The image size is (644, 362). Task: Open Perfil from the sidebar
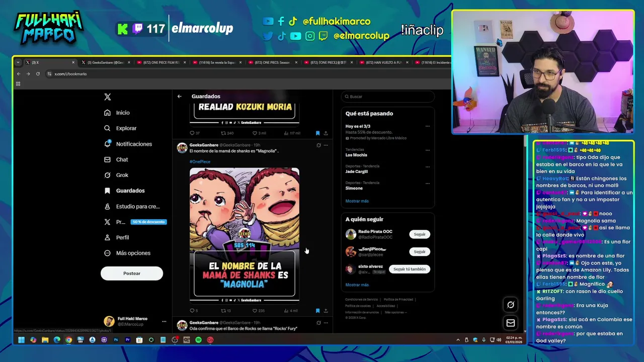coord(117,237)
